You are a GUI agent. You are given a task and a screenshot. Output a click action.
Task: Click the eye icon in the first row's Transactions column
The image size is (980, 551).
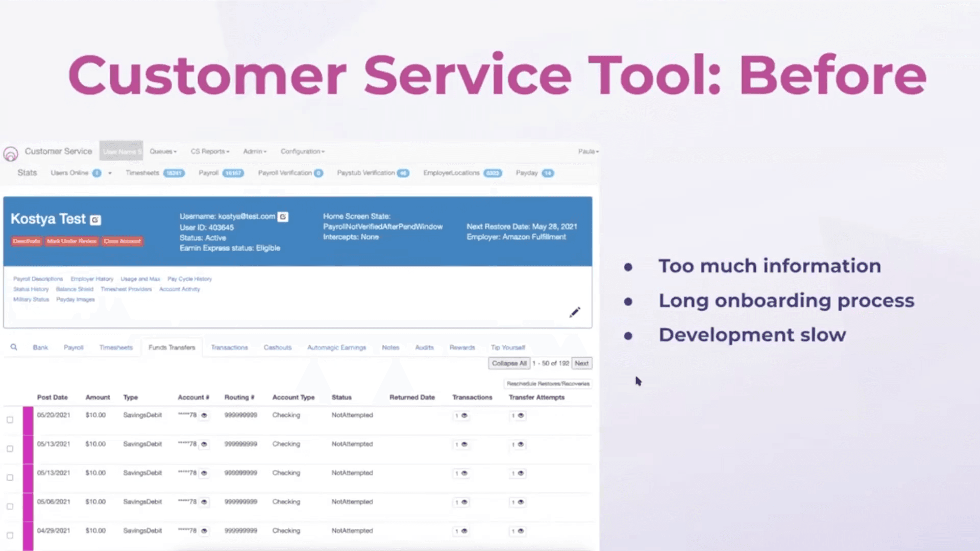(x=464, y=415)
